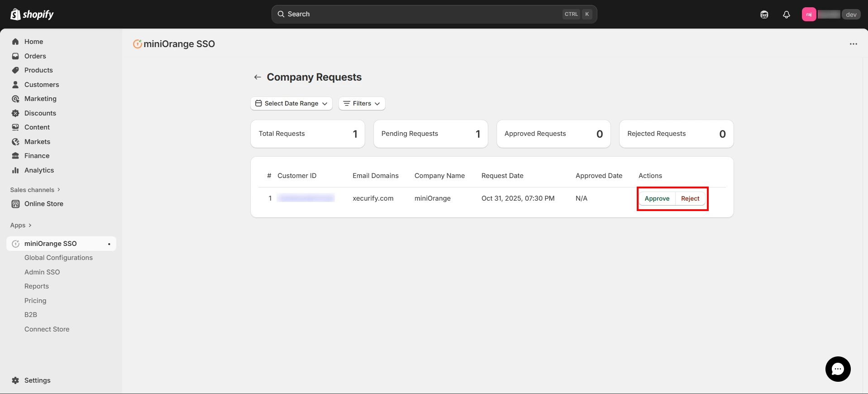868x394 pixels.
Task: Click the Home icon in sidebar
Action: tap(15, 42)
